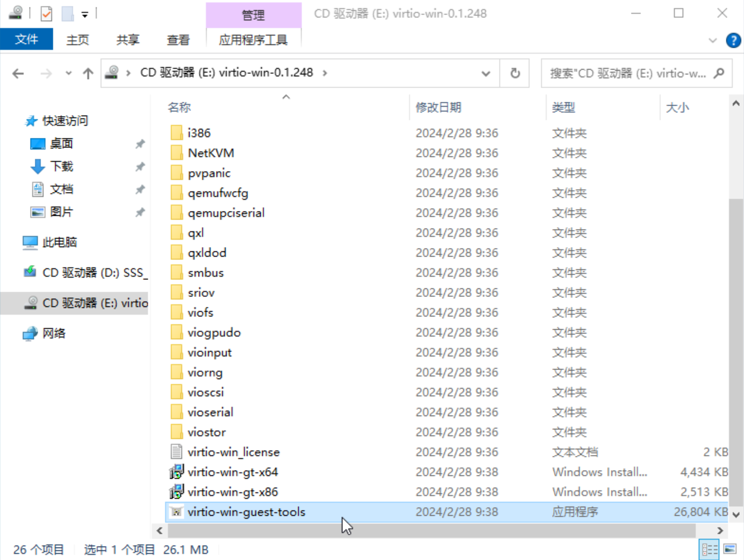Image resolution: width=744 pixels, height=560 pixels.
Task: Select CD 驱动器 (D:) SSS_ drive
Action: pos(86,273)
